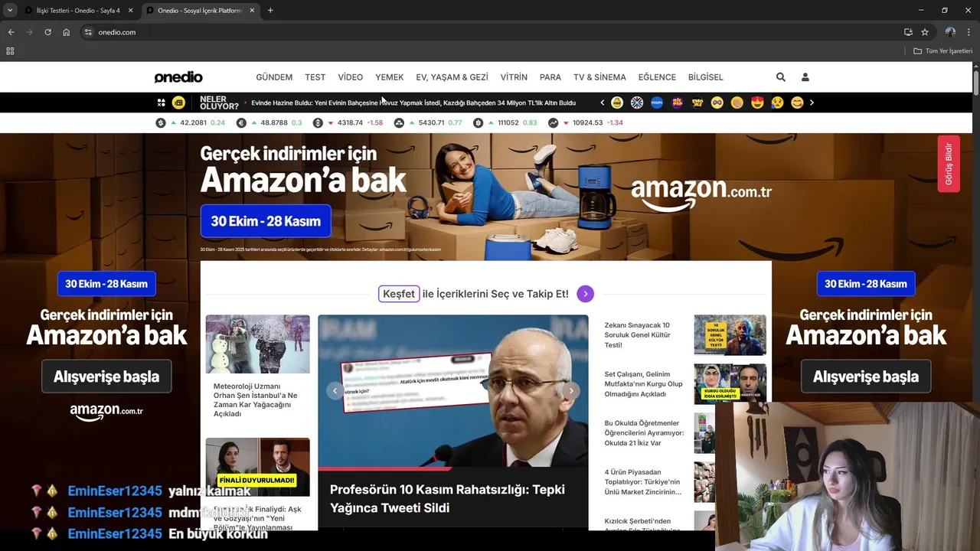This screenshot has width=980, height=551.
Task: Click the euro currency ticker icon
Action: pos(241,122)
